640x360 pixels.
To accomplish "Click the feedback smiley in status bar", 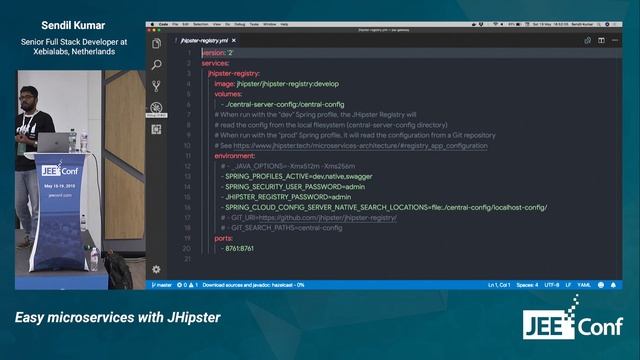I will (601, 285).
